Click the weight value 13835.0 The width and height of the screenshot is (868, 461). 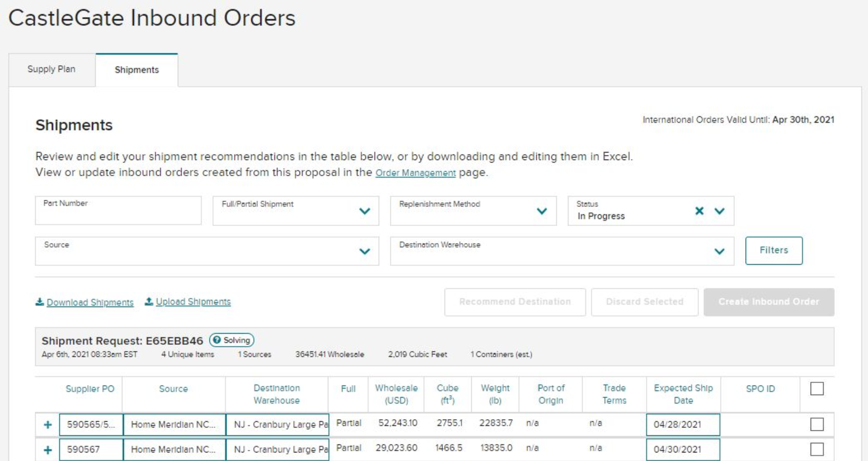[496, 448]
